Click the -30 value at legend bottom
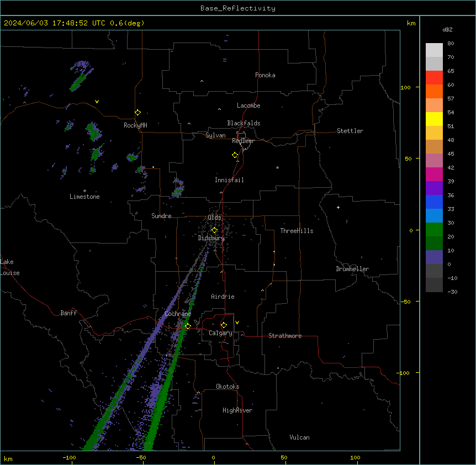 452,292
